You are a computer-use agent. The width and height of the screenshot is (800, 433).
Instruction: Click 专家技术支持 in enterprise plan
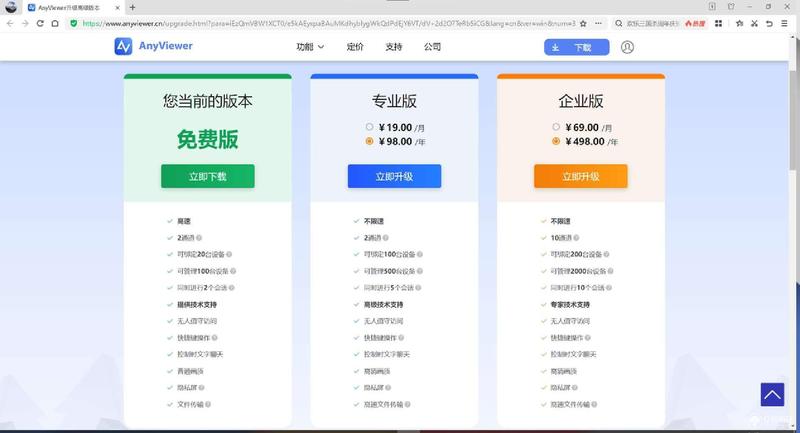pyautogui.click(x=570, y=304)
